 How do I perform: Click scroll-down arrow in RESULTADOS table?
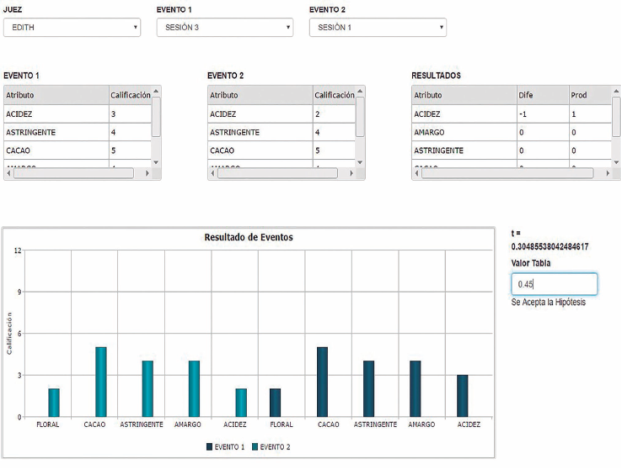[x=615, y=160]
